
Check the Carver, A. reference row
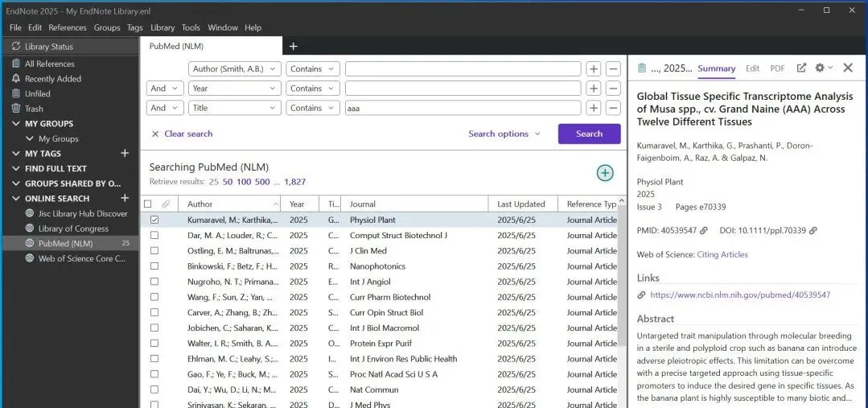(154, 313)
